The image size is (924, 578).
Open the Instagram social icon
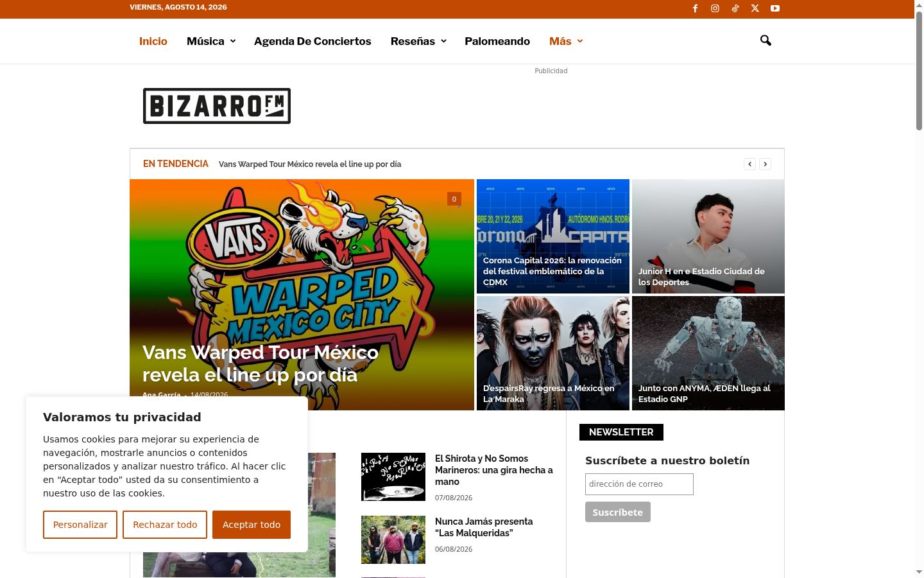[x=715, y=8]
